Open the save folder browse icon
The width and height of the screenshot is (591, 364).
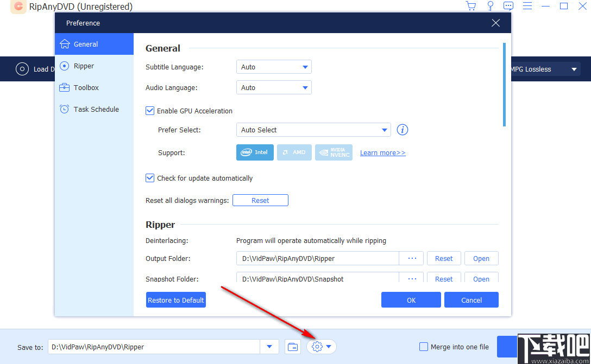pyautogui.click(x=292, y=347)
